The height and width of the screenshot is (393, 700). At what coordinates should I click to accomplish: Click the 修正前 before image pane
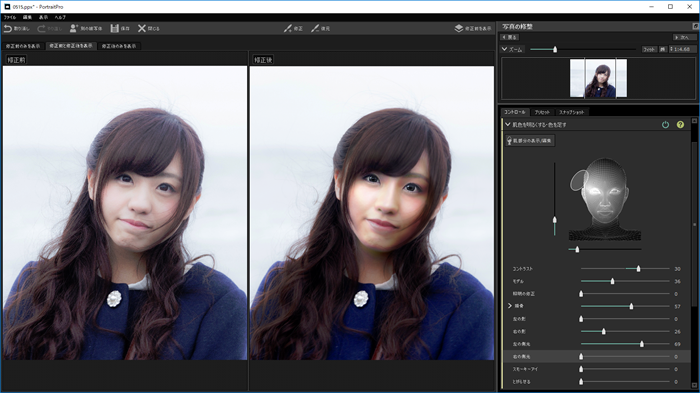click(125, 213)
